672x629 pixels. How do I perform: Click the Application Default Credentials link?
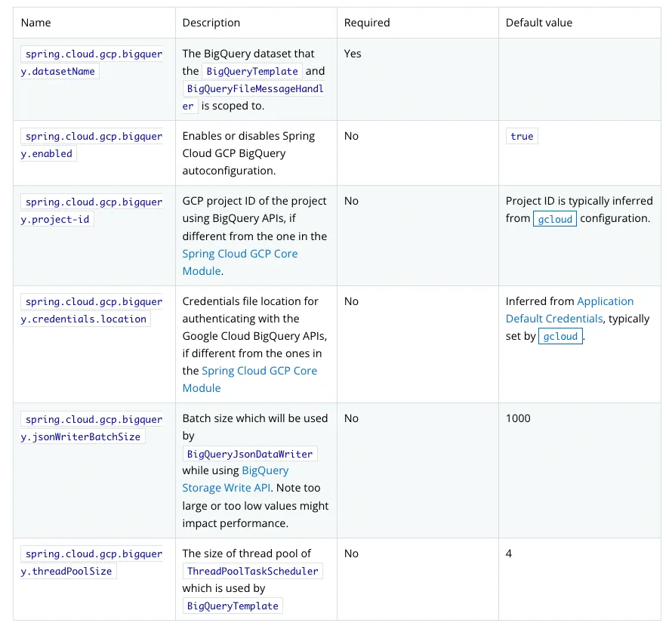pos(605,301)
